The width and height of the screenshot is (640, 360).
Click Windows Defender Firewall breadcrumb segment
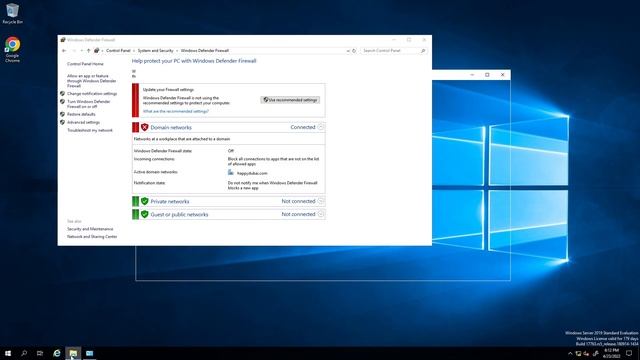[204, 51]
